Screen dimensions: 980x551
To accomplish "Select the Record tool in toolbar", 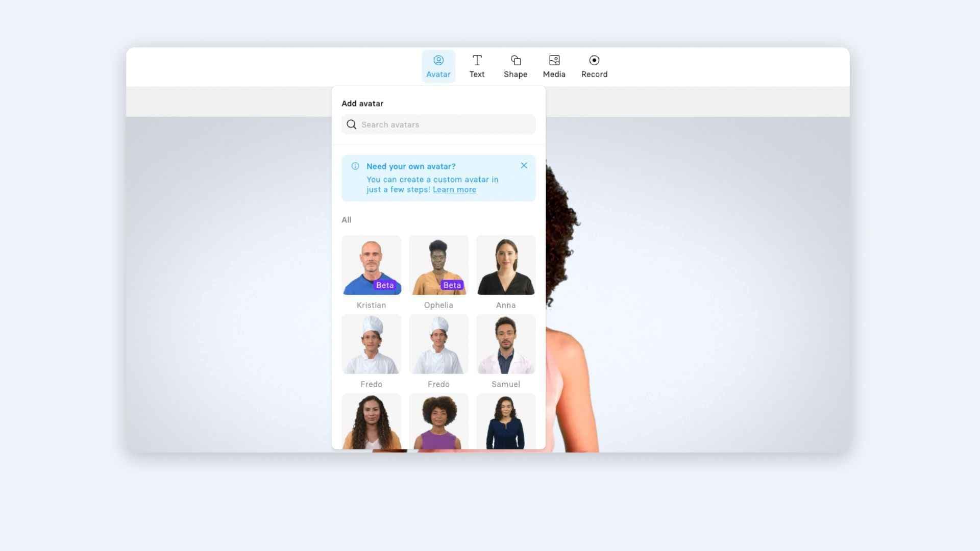I will tap(594, 65).
